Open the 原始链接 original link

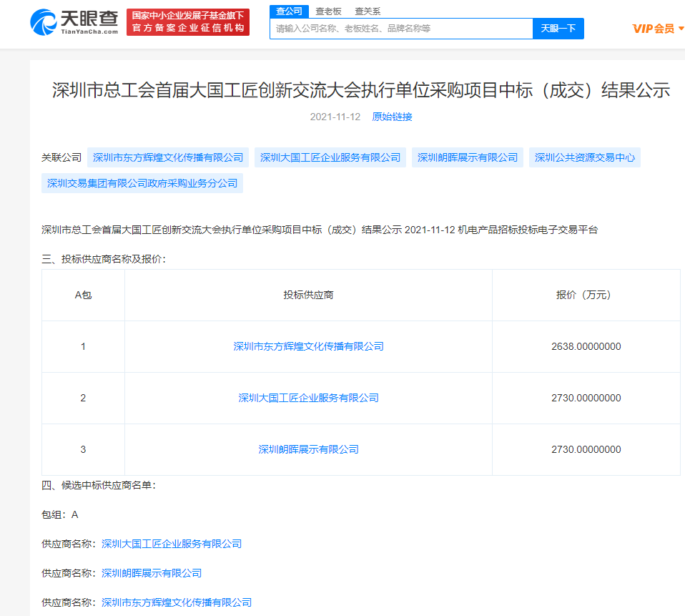[392, 117]
